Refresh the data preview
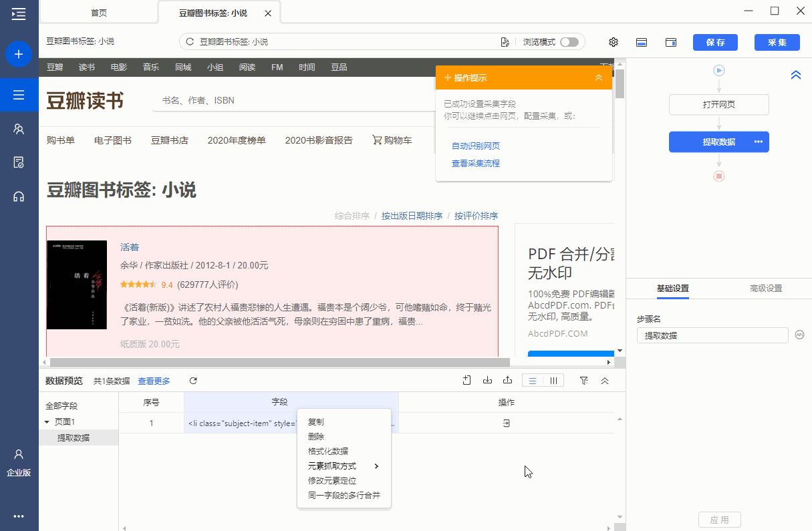The height and width of the screenshot is (531, 812). (193, 381)
